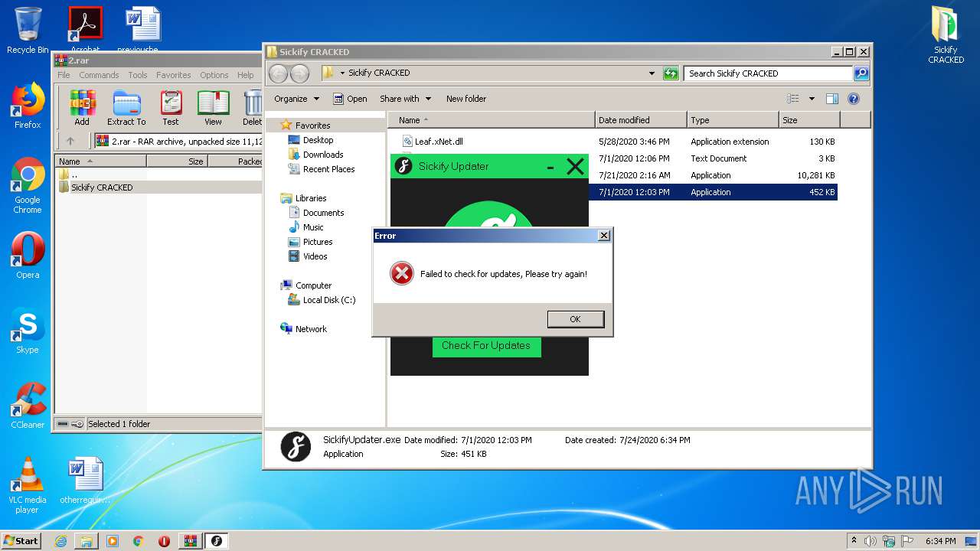This screenshot has width=980, height=551.
Task: Open Firefox desktop shortcut
Action: 28,106
